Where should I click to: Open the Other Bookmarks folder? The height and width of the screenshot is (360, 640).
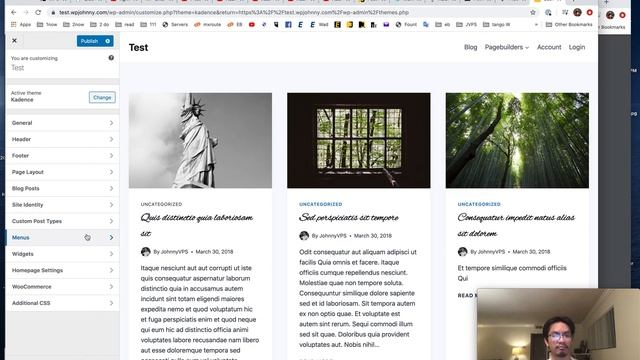[x=569, y=24]
